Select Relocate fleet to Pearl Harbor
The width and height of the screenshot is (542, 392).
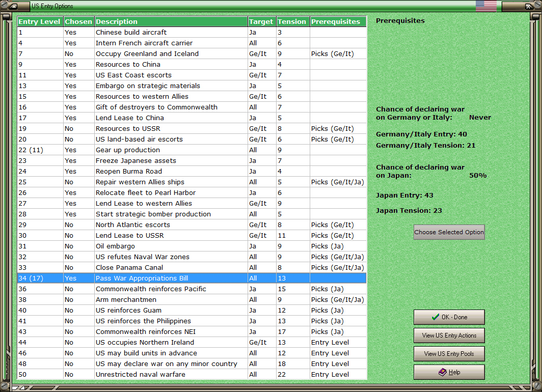click(x=192, y=193)
